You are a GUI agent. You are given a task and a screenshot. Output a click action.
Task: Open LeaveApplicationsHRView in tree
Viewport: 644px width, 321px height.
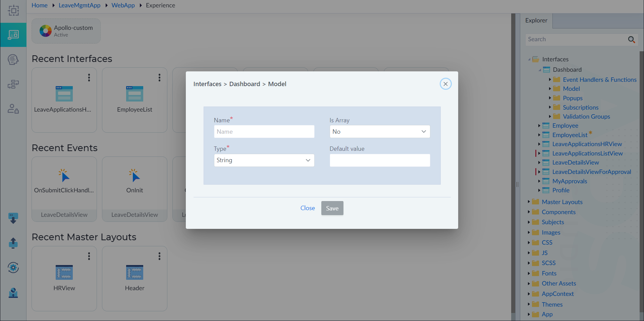coord(587,144)
